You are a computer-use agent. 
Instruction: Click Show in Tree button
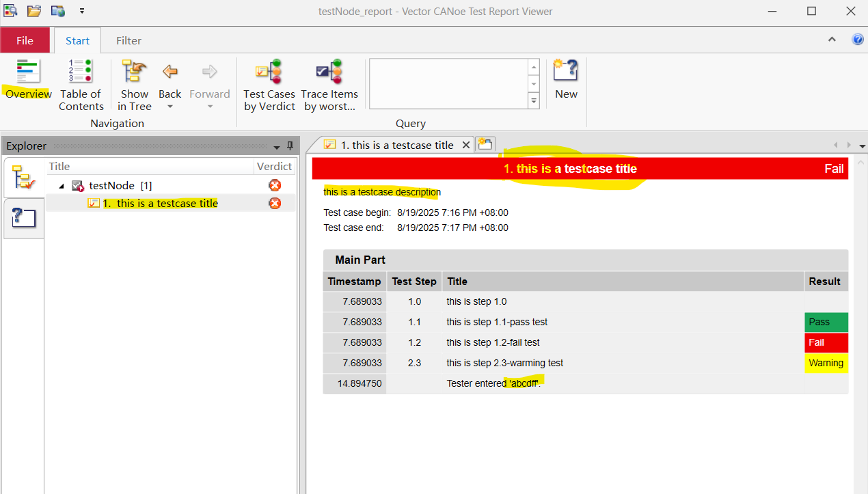[x=135, y=85]
